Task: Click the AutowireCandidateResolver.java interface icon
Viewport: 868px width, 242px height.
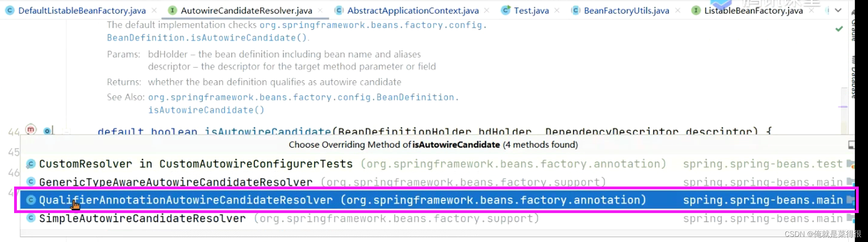Action: click(172, 10)
